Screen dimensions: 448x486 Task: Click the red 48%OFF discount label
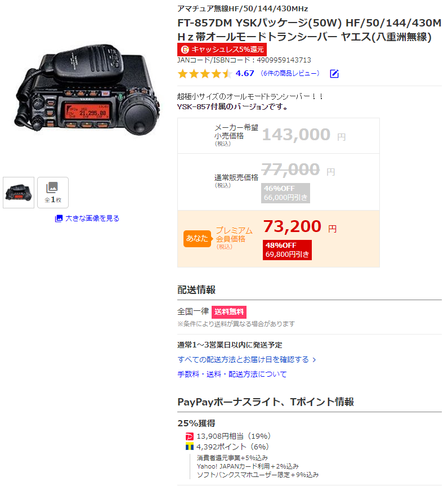pyautogui.click(x=287, y=250)
